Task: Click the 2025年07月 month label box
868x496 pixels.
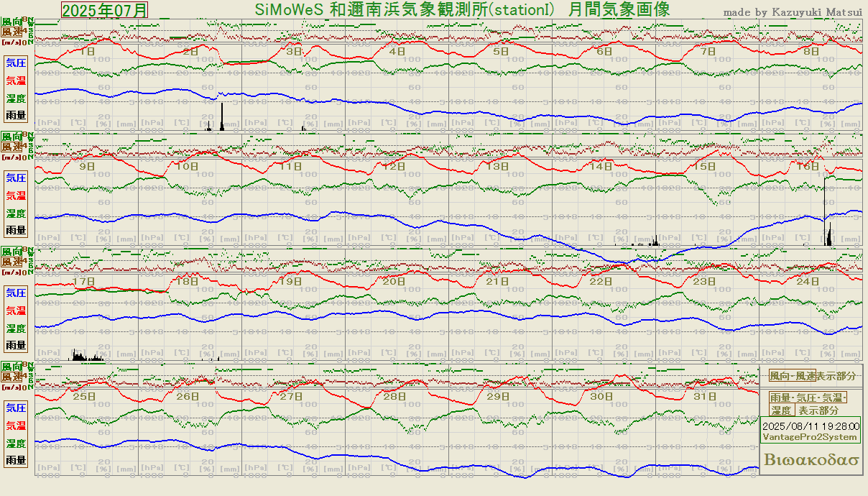Action: (x=105, y=10)
